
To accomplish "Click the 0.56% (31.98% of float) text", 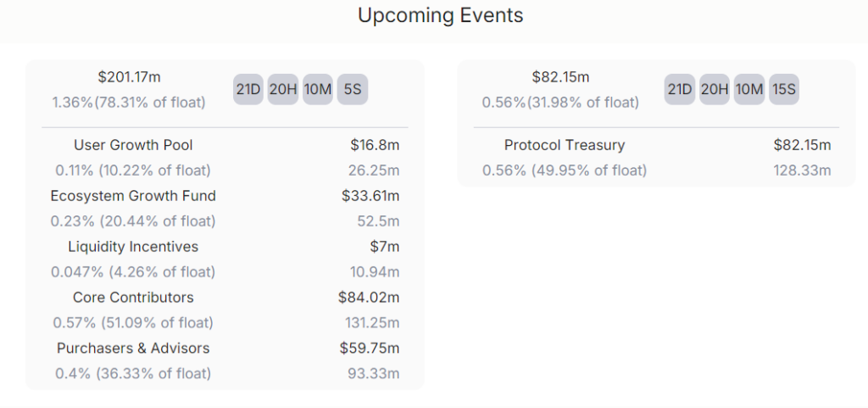I will 560,103.
